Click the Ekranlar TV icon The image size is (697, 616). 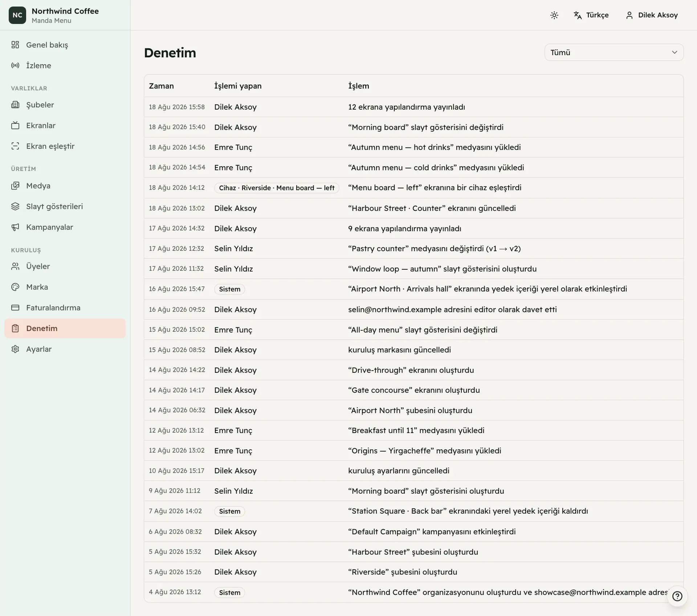[x=15, y=125]
